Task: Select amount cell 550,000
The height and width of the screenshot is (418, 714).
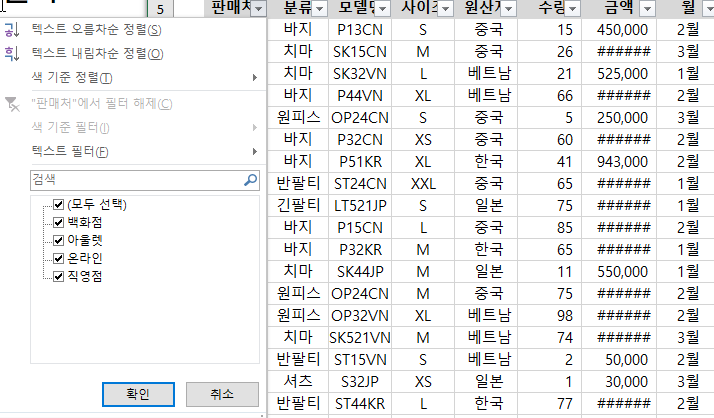Action: click(x=619, y=272)
